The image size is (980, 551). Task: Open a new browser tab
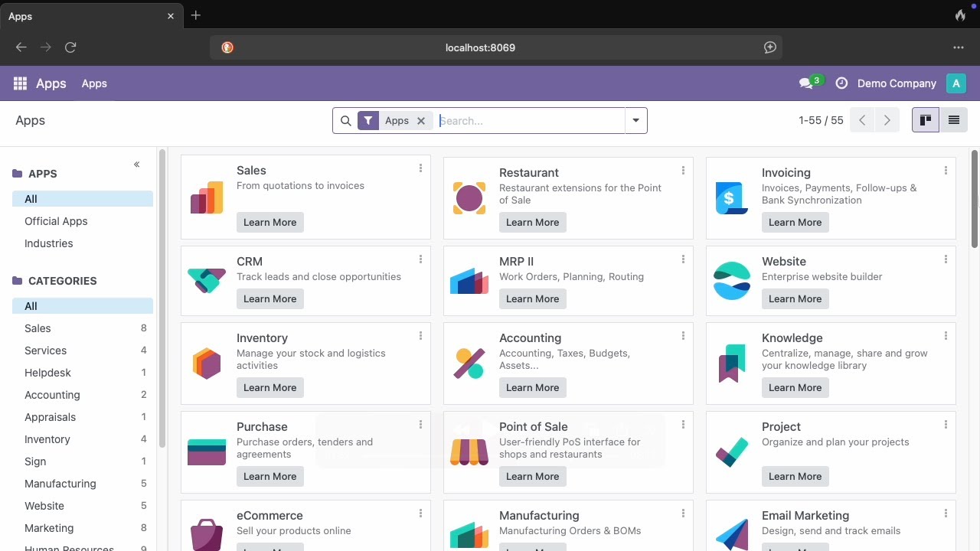tap(196, 15)
